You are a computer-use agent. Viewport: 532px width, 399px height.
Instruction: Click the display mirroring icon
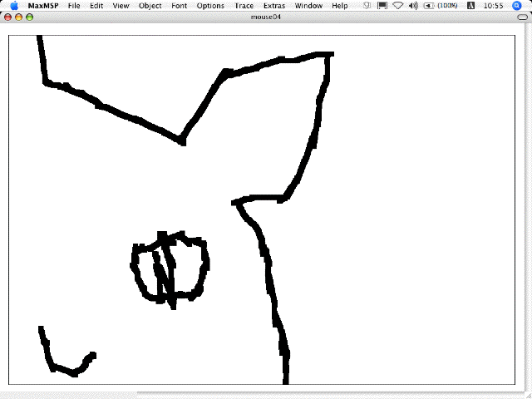pos(382,6)
